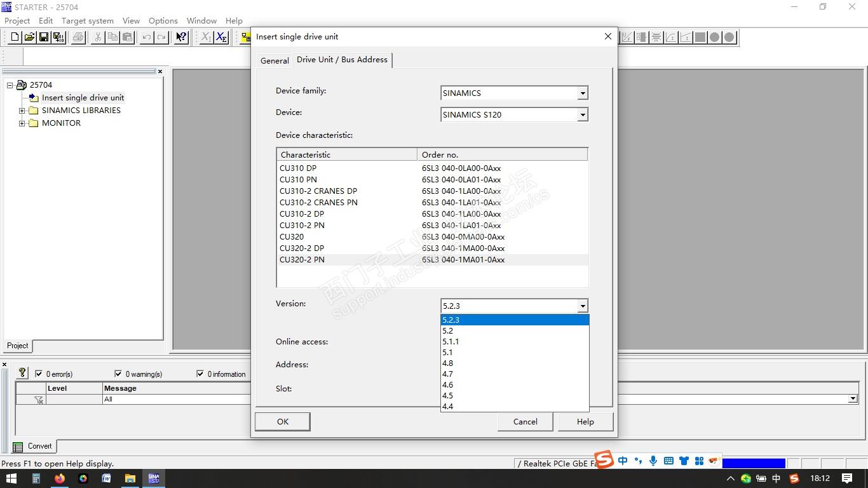This screenshot has width=868, height=488.
Task: Select the CU310-2 PN characteristic row
Action: tap(432, 226)
